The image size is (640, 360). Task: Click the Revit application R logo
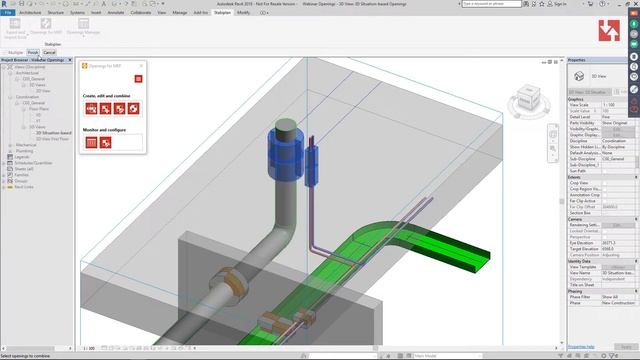(x=4, y=4)
